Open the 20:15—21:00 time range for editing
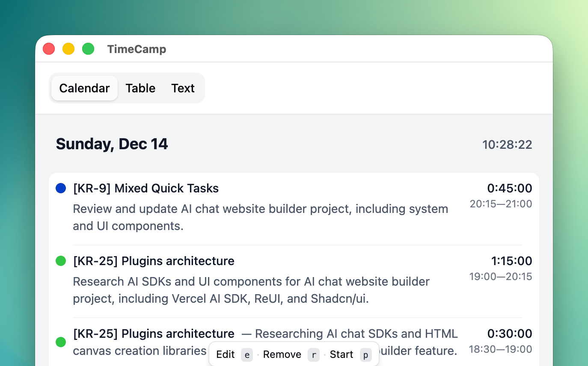Image resolution: width=588 pixels, height=366 pixels. coord(501,204)
